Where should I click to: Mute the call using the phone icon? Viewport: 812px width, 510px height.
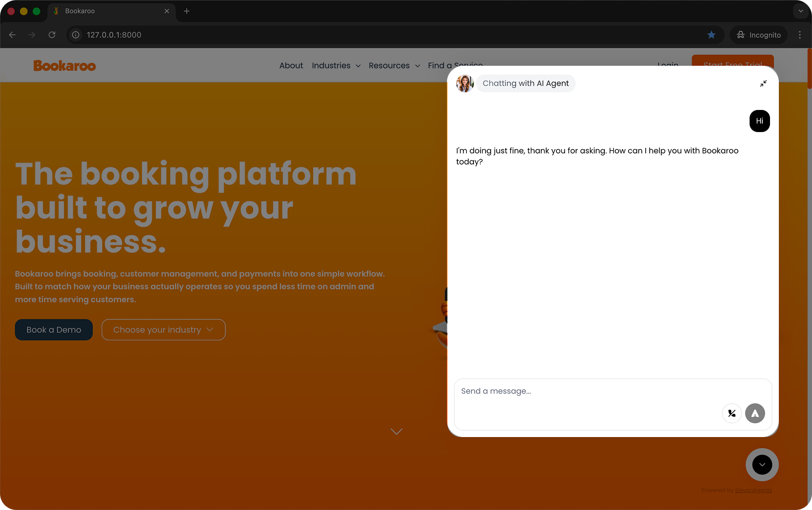point(732,413)
